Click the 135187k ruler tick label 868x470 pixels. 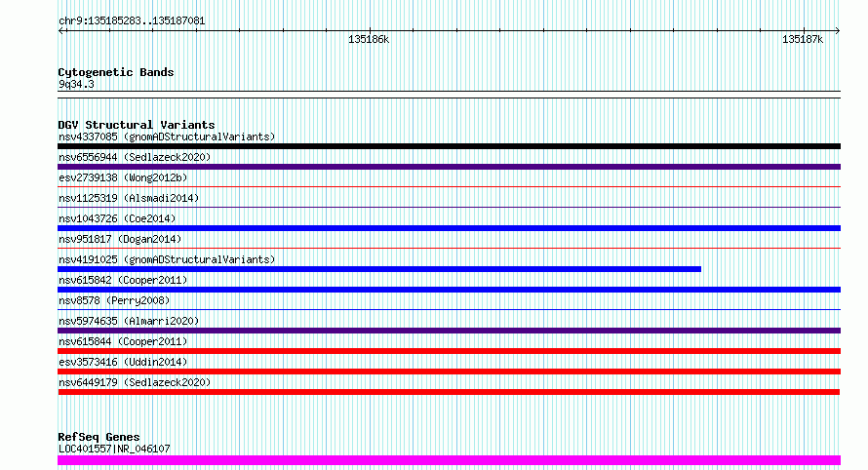point(803,40)
